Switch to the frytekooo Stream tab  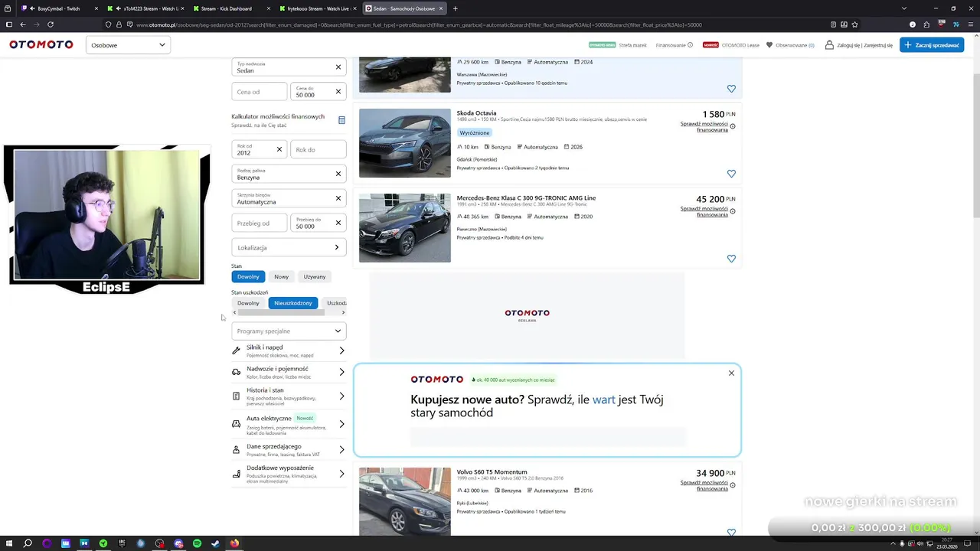pos(317,8)
